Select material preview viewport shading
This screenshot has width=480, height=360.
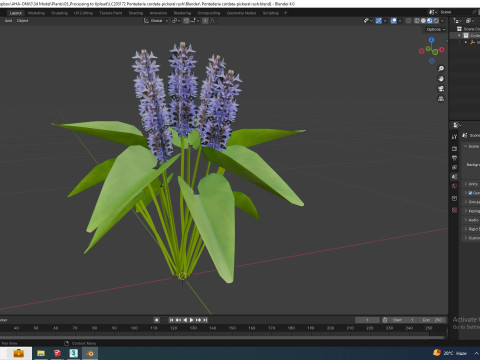(430, 21)
